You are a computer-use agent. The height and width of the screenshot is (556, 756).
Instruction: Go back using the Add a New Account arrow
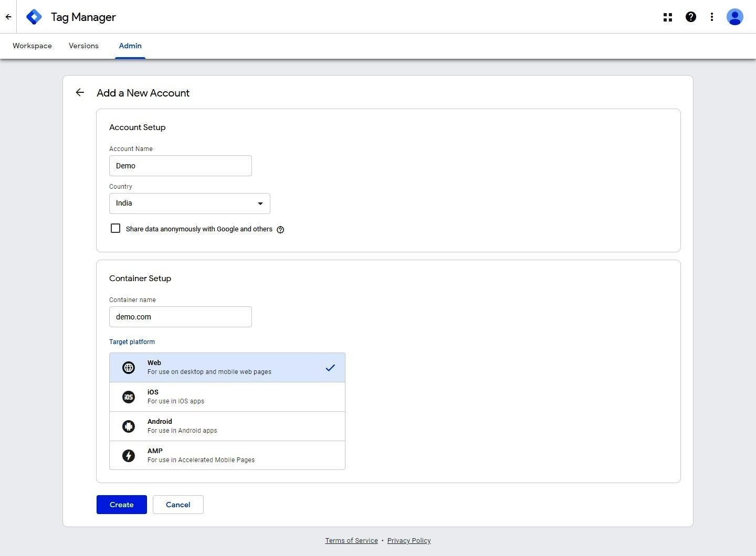point(80,93)
